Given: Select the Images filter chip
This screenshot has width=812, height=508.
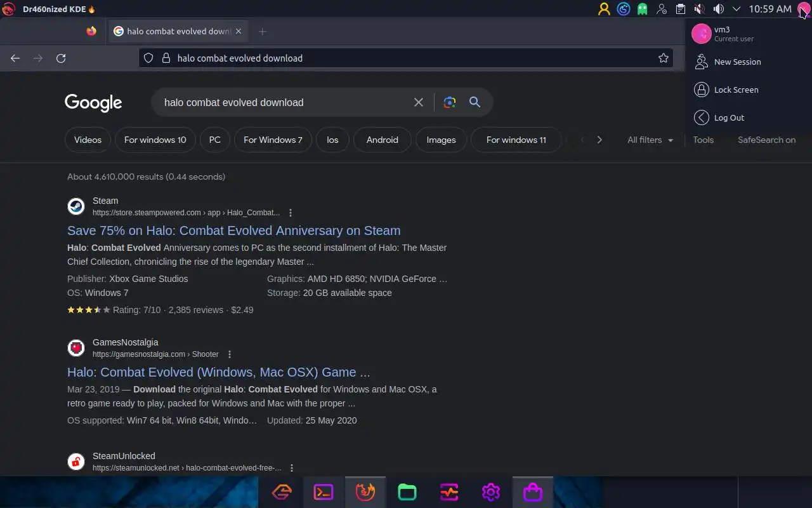Looking at the screenshot, I should pyautogui.click(x=441, y=140).
